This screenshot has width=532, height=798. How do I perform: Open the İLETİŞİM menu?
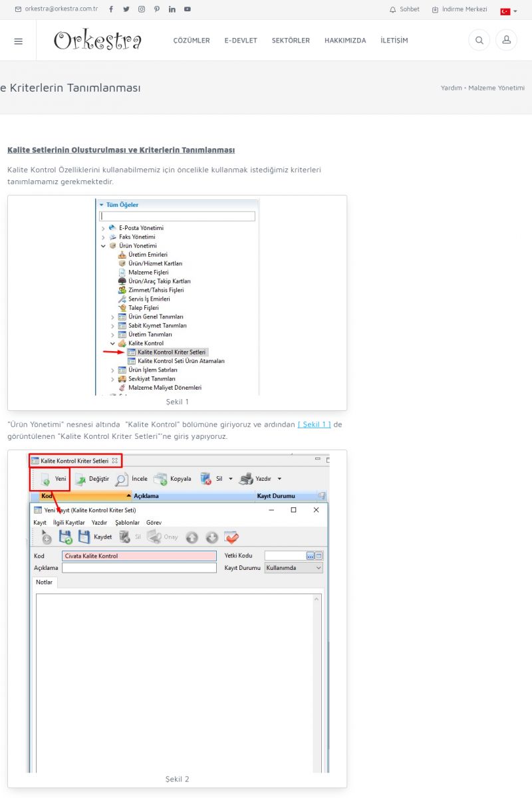click(x=394, y=41)
